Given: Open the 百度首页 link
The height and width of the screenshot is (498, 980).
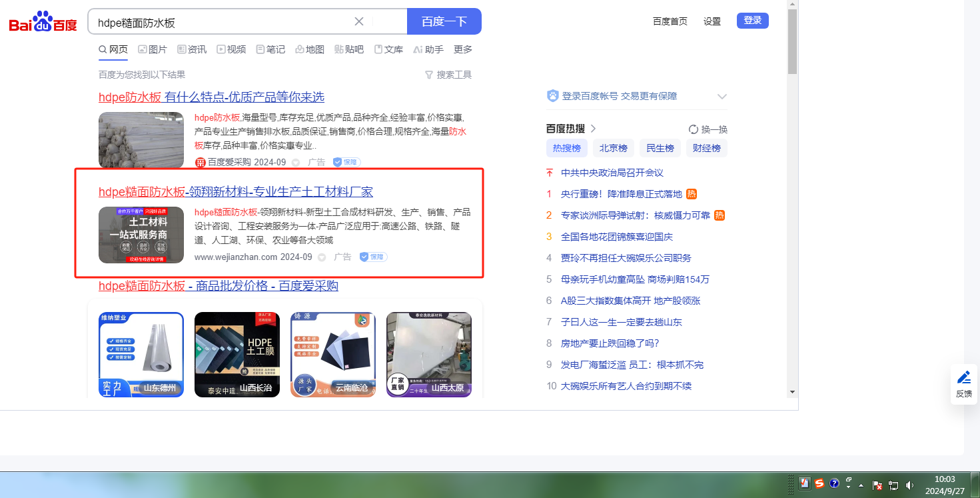Looking at the screenshot, I should click(670, 21).
